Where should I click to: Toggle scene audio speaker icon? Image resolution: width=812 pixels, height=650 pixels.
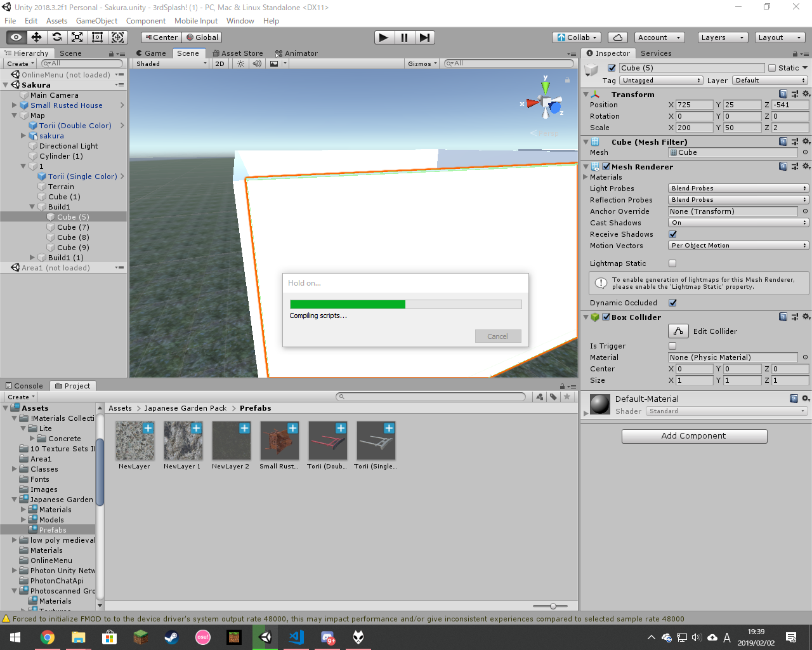[257, 63]
